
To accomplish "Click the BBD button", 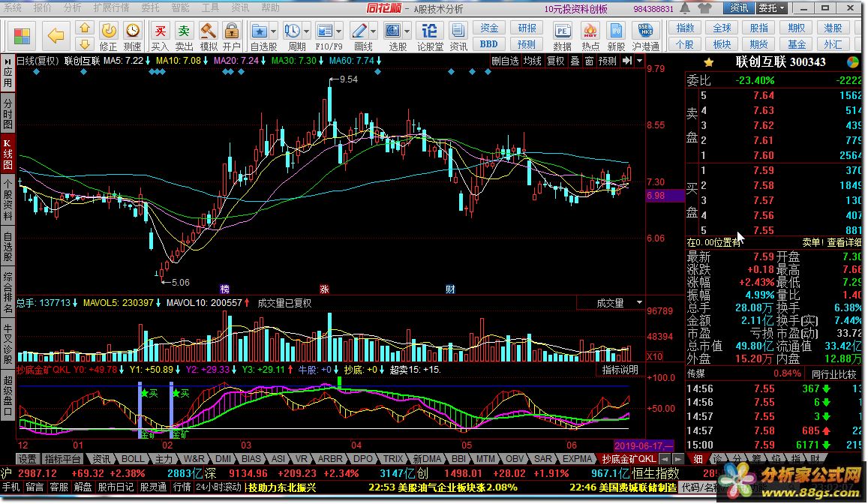I will [x=489, y=44].
